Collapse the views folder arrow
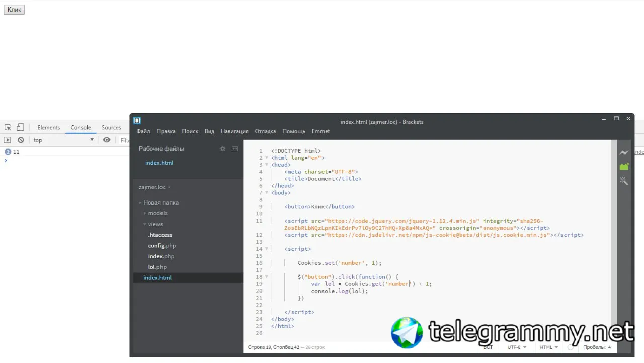The height and width of the screenshot is (363, 644). coord(145,224)
